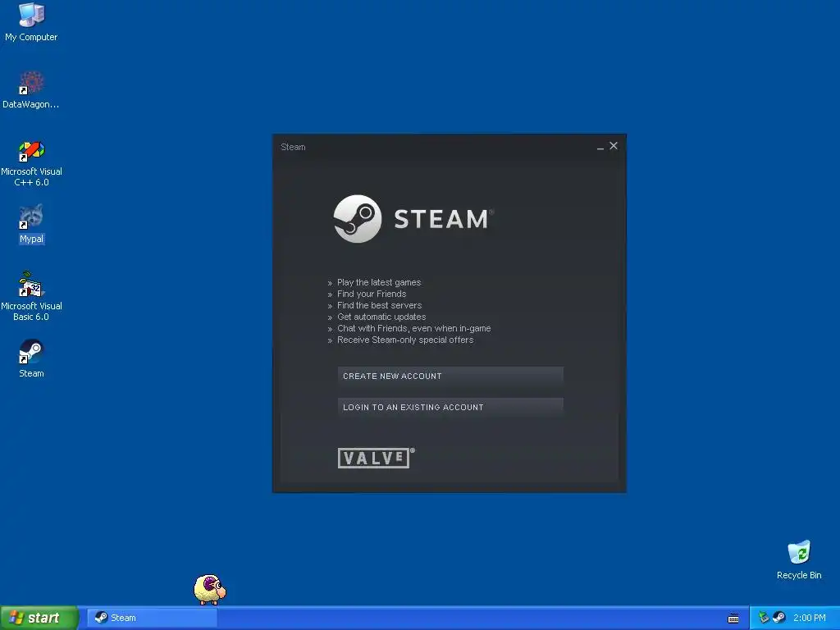This screenshot has width=840, height=630.
Task: Open the Windows Start menu
Action: [x=39, y=618]
